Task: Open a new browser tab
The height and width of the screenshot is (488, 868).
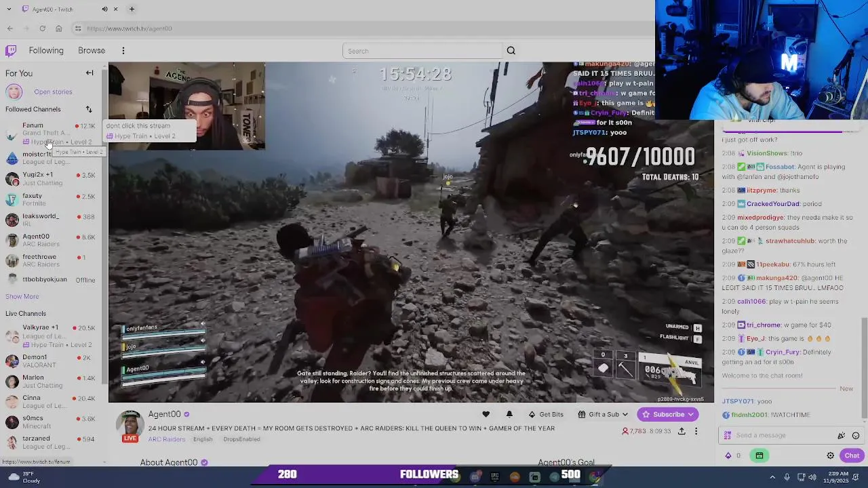Action: pyautogui.click(x=132, y=9)
